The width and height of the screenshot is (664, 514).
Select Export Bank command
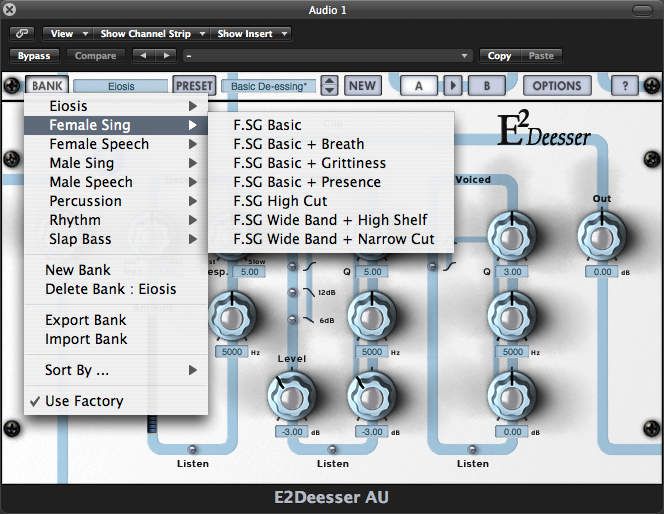point(116,320)
